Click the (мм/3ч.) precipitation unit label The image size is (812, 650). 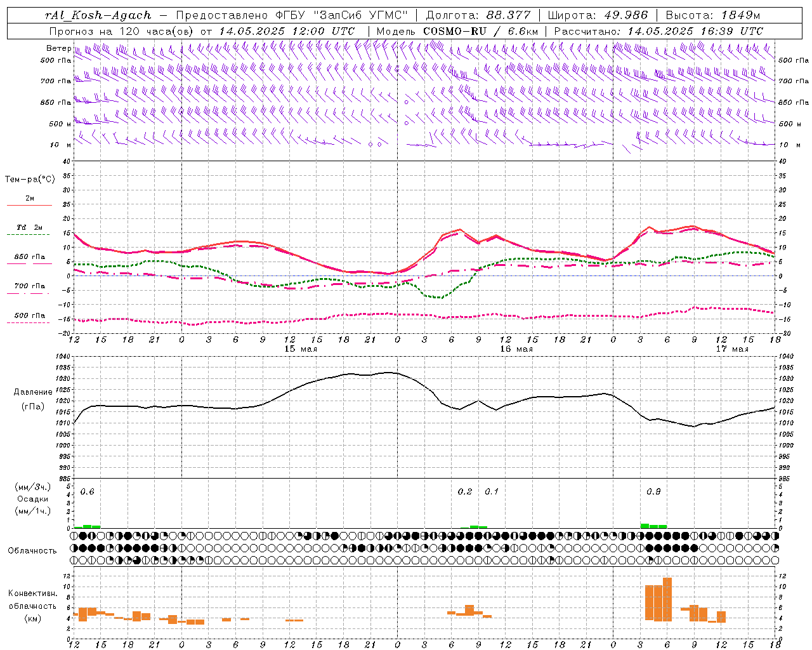tap(33, 487)
